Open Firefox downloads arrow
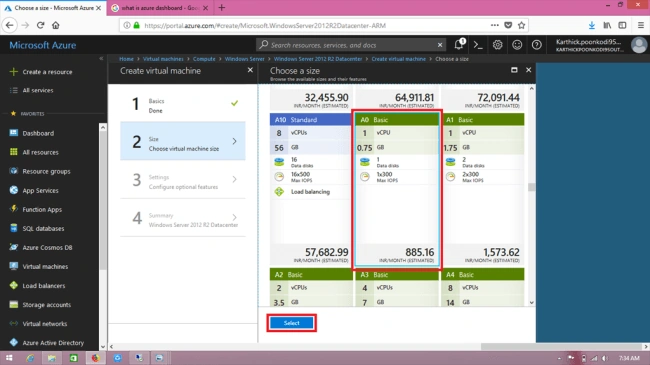 (x=592, y=25)
